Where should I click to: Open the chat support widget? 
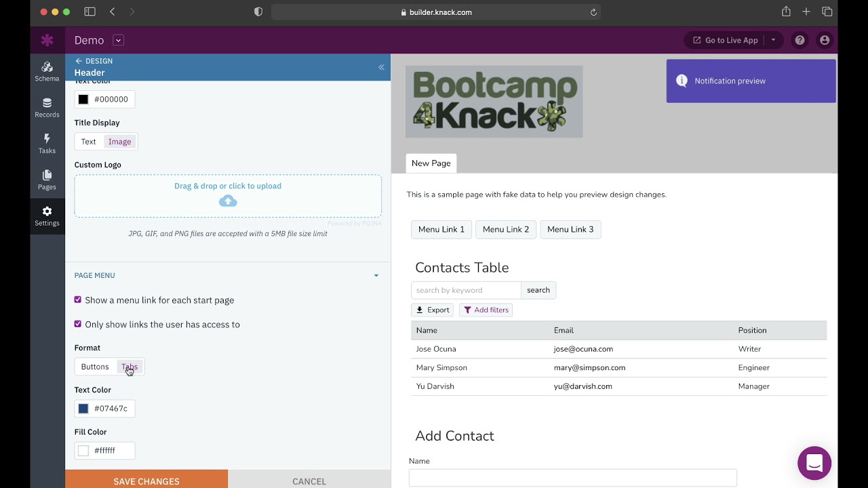[x=814, y=463]
